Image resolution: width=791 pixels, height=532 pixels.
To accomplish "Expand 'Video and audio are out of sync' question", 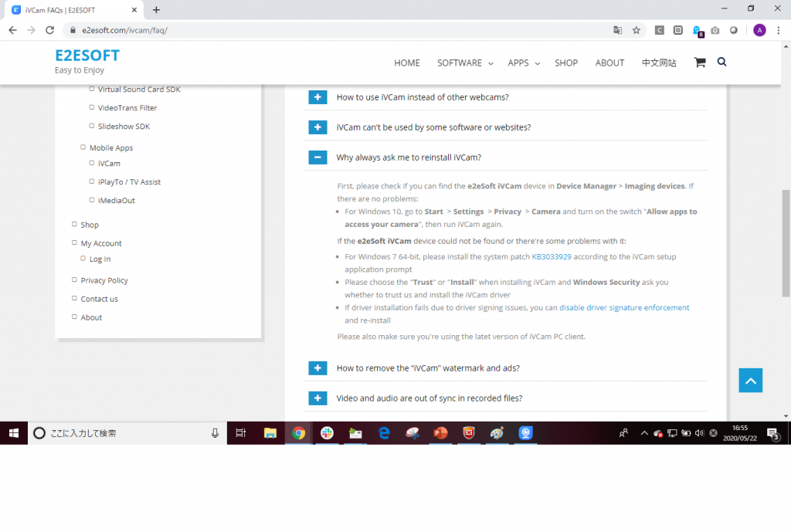I will [x=317, y=398].
